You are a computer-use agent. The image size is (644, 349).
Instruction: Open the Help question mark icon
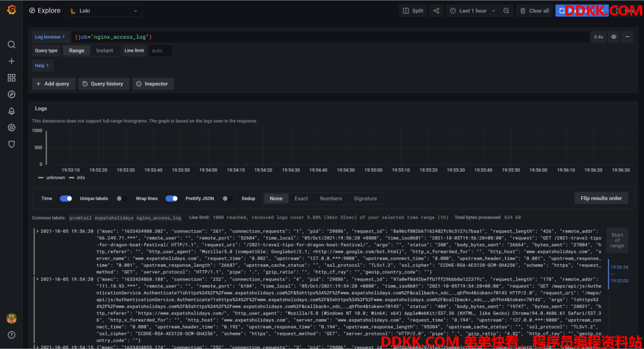point(11,335)
